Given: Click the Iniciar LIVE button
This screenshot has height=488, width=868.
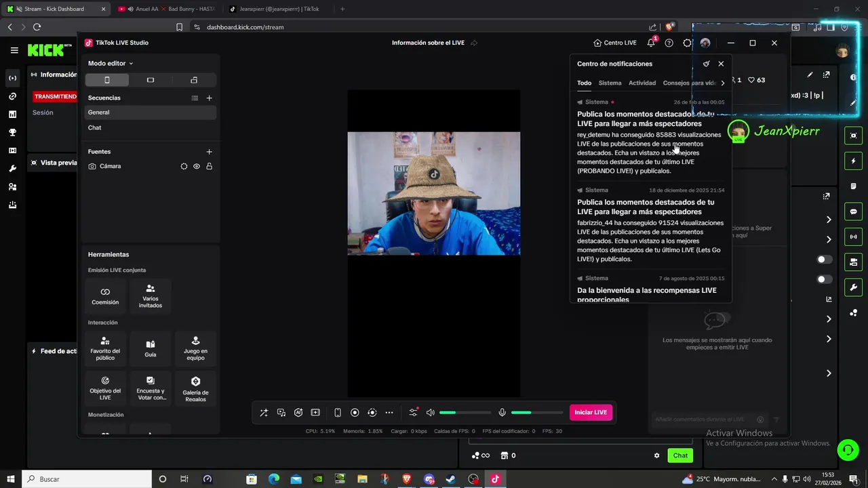Looking at the screenshot, I should [x=591, y=412].
